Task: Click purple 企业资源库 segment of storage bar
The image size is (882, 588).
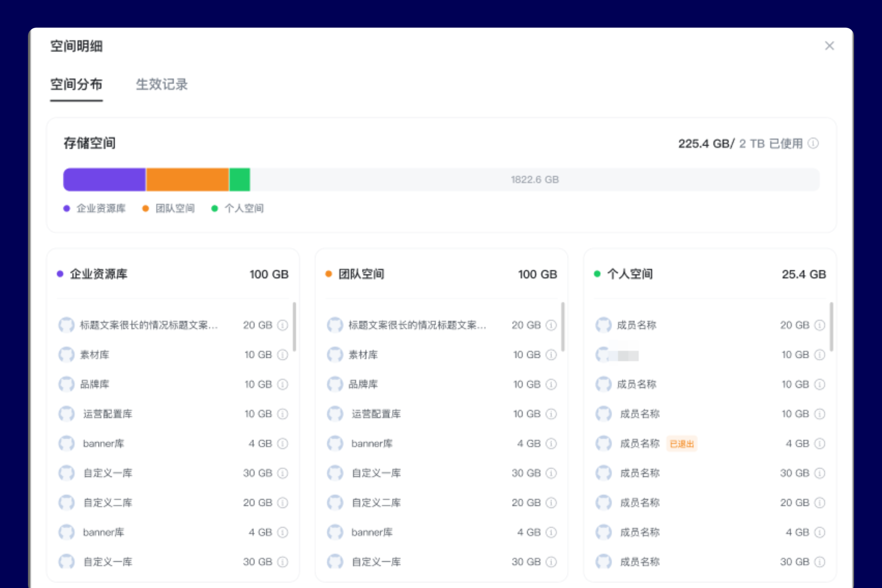Action: (x=104, y=180)
